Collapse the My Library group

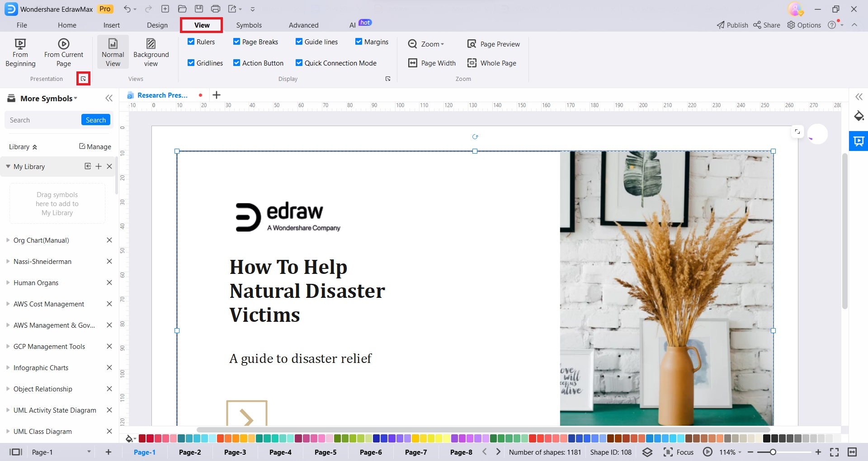[8, 166]
